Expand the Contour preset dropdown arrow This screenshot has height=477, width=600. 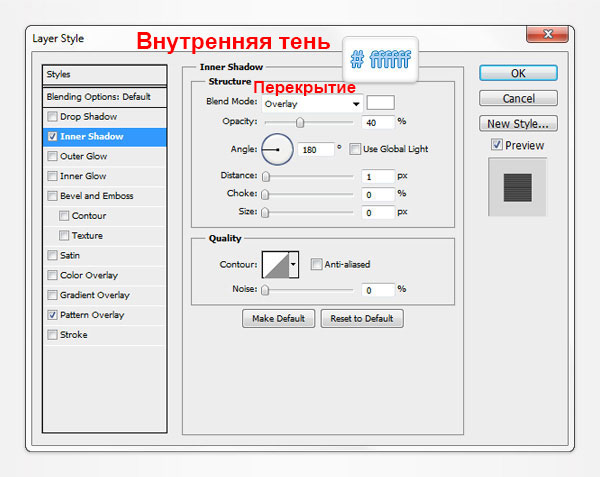pos(293,264)
